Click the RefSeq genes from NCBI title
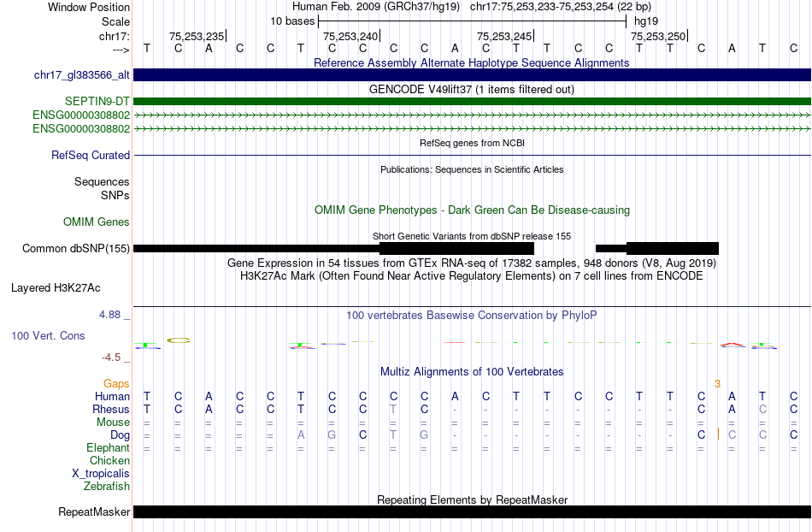 pos(472,143)
